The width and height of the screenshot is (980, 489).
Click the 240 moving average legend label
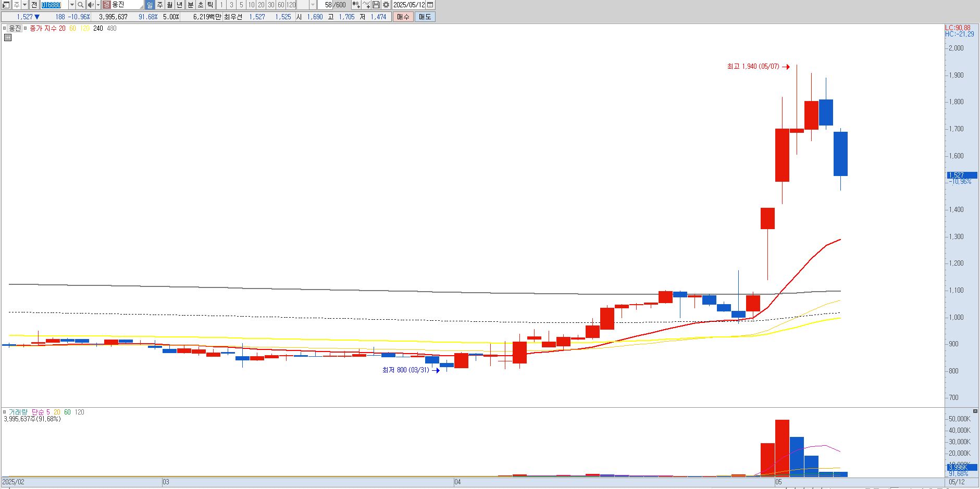98,28
